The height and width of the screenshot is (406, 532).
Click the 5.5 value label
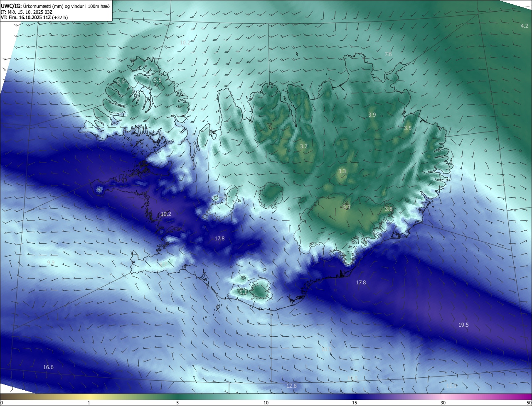pos(157,80)
